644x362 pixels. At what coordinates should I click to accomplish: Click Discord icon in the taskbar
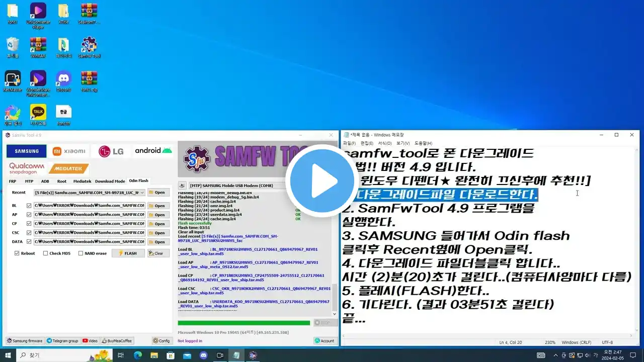203,355
